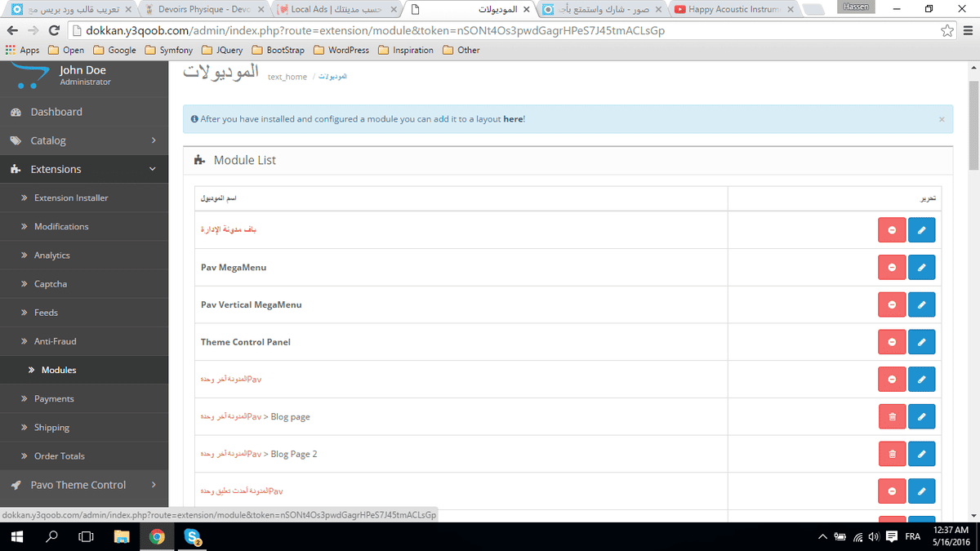The height and width of the screenshot is (551, 980).
Task: Edit the Pav > Blog Page 2 module
Action: point(921,454)
